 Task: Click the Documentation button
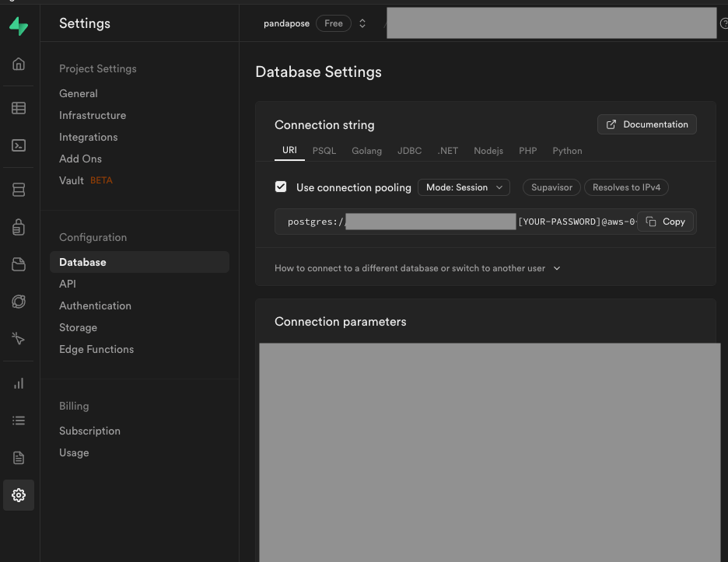tap(647, 124)
